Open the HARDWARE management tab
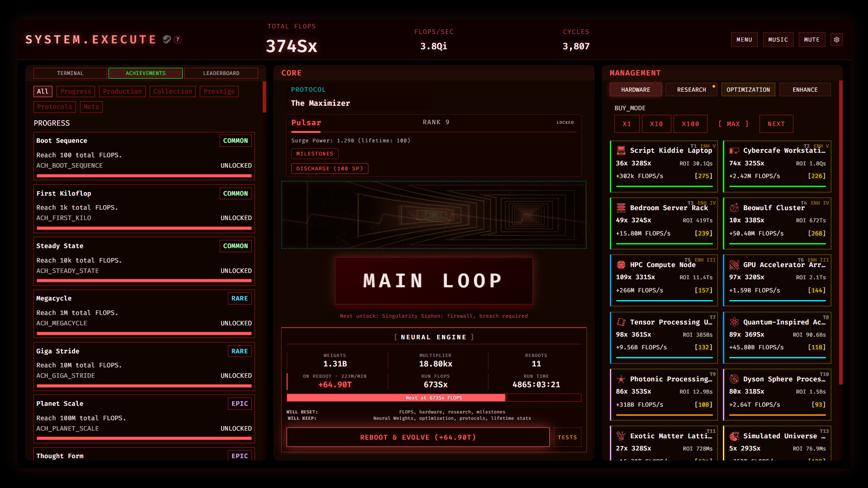Screen dimensions: 868x488 [636, 89]
